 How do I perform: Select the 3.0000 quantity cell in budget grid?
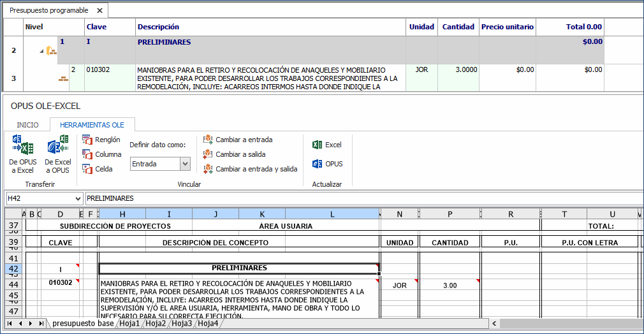458,78
